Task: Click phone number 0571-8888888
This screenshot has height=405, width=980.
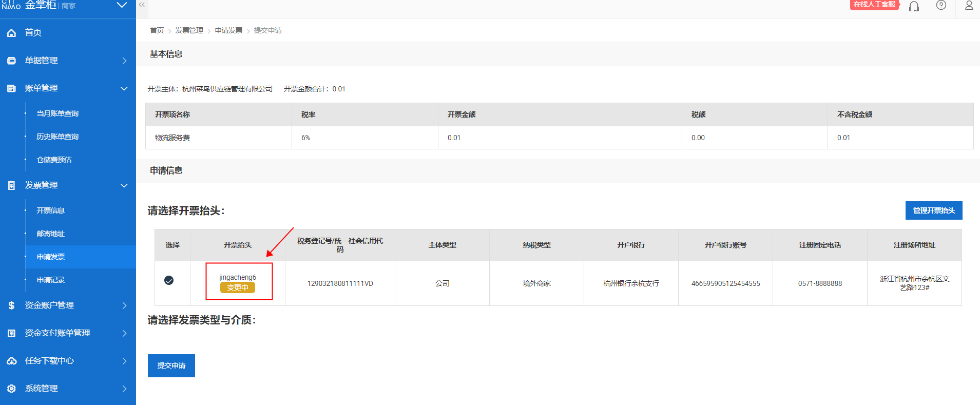Action: 820,283
